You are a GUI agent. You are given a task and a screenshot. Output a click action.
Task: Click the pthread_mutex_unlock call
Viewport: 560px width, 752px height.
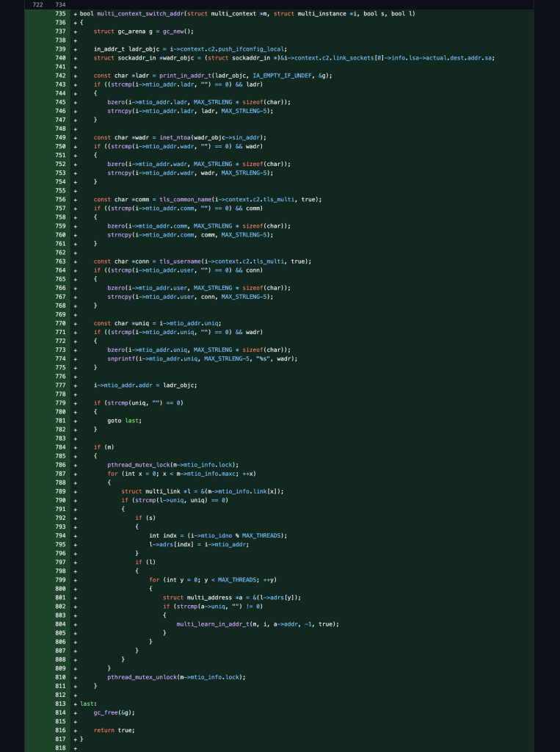142,676
